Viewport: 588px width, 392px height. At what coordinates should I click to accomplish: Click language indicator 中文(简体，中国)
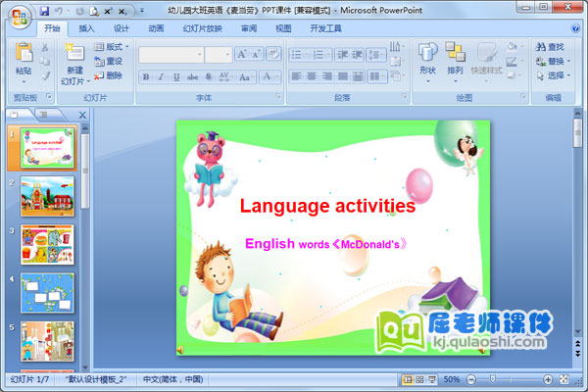pyautogui.click(x=173, y=379)
